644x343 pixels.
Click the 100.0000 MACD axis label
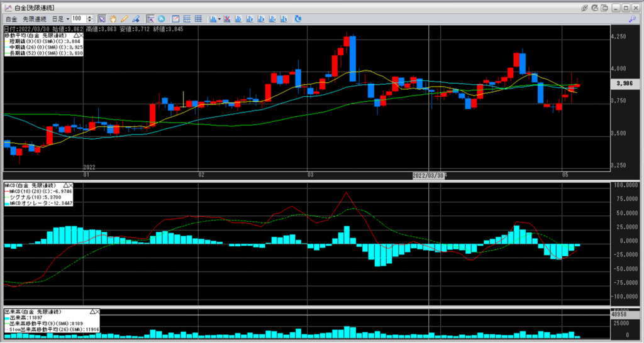626,185
